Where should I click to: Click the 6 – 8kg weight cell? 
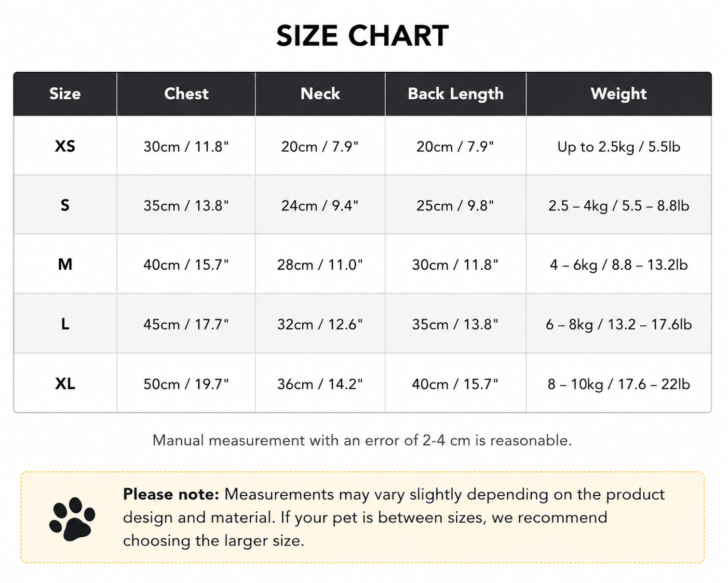tap(618, 325)
